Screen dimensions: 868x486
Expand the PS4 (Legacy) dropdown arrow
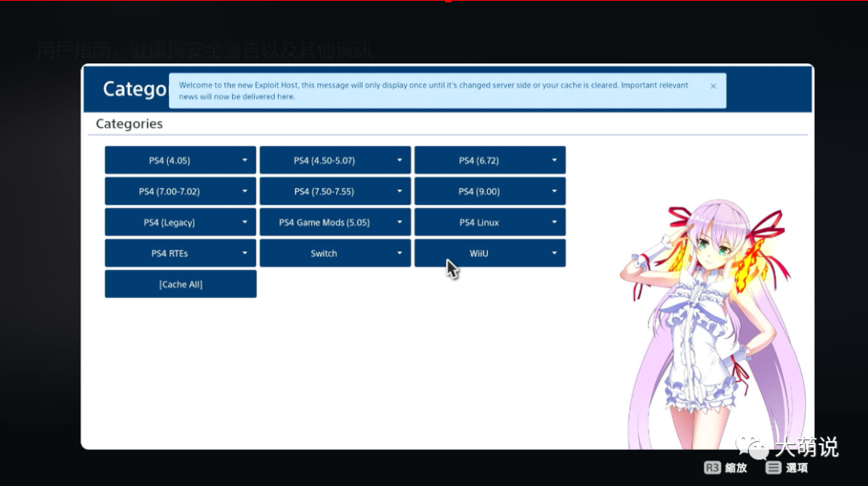tap(244, 223)
